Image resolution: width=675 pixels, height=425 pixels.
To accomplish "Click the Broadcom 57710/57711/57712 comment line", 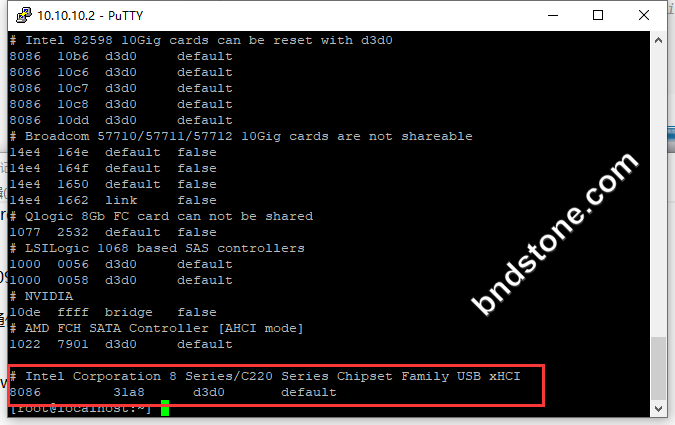I will pyautogui.click(x=241, y=136).
